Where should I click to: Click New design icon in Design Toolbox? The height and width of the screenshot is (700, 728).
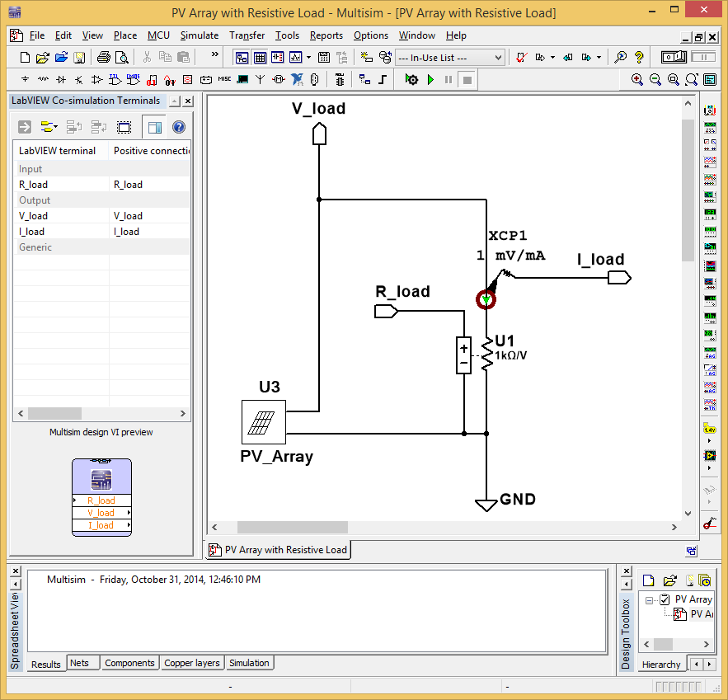[x=648, y=580]
